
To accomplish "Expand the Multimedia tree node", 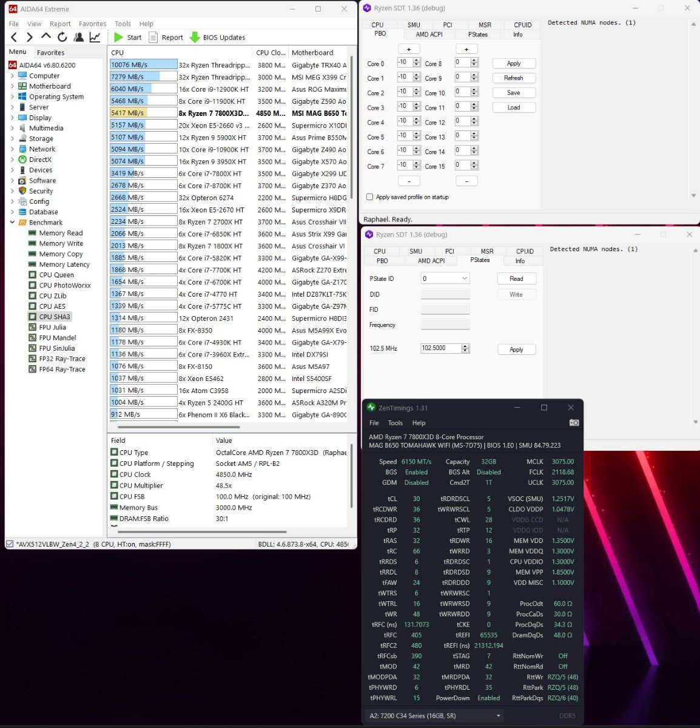I will point(12,128).
